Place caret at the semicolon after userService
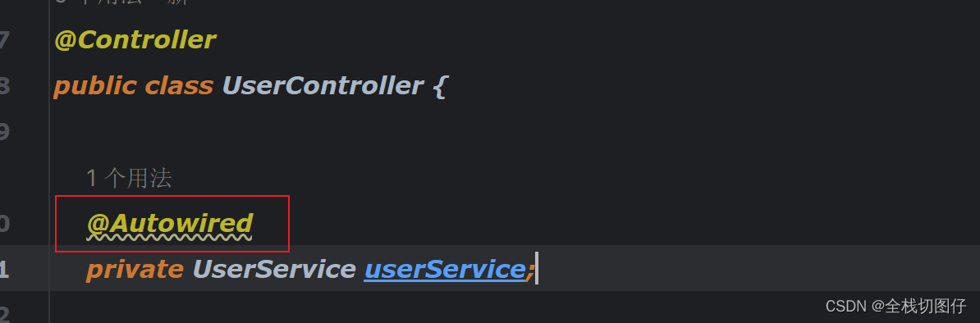Viewport: 980px width, 323px height. pyautogui.click(x=530, y=271)
